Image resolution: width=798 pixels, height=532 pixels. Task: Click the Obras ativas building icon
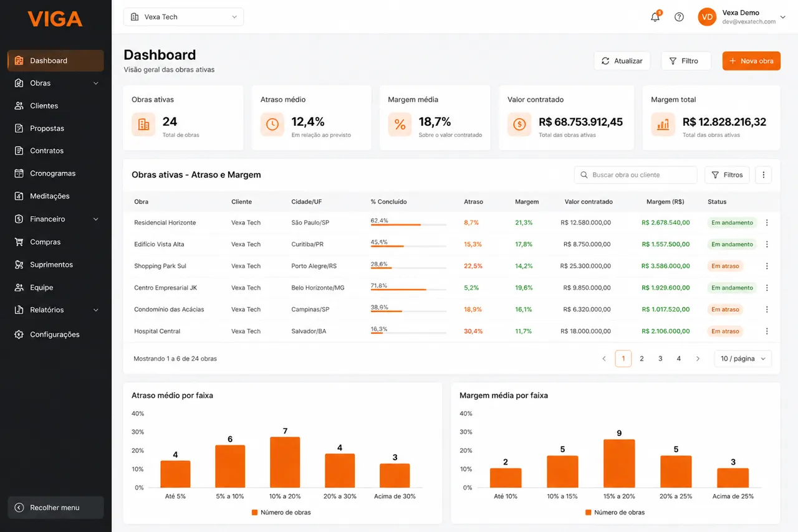[143, 125]
